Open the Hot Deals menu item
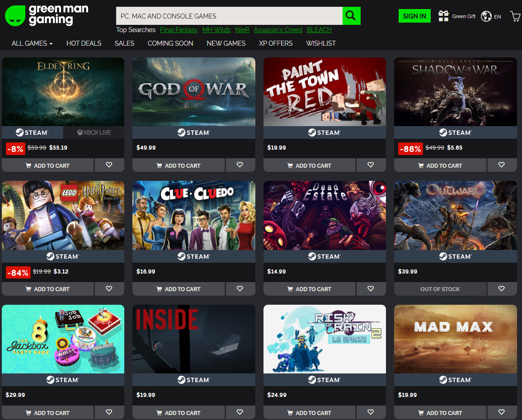Screen dimensions: 522x420 click(x=84, y=43)
